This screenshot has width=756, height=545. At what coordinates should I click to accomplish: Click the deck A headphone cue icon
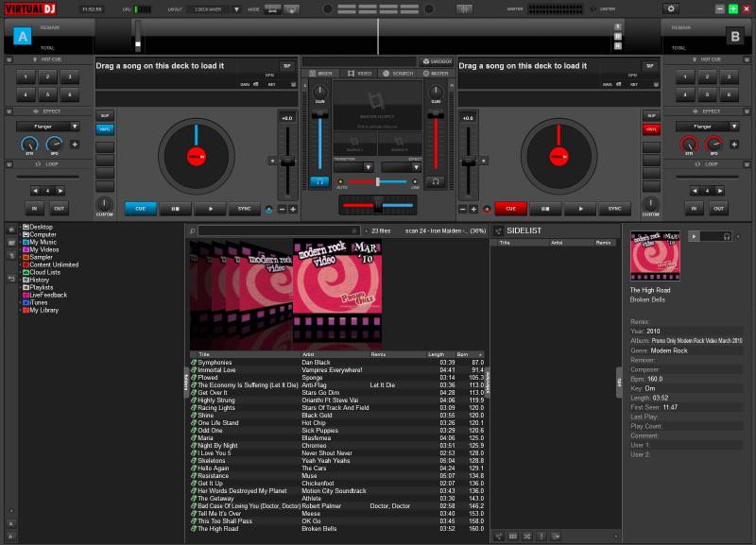tap(319, 181)
